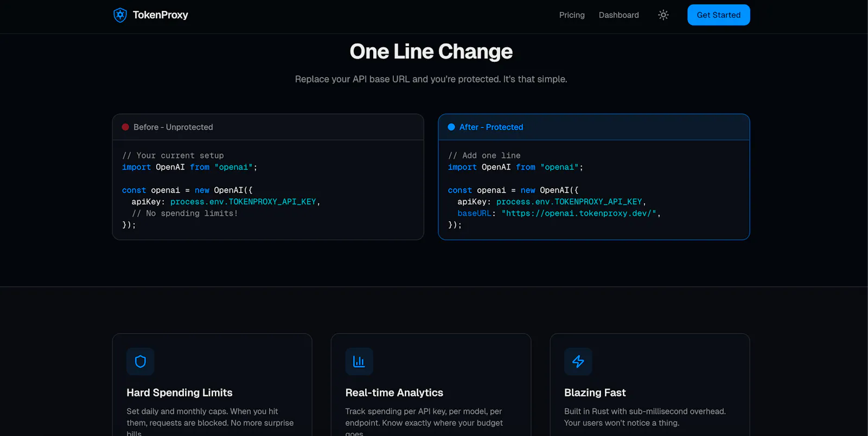Click the "// No spending limits!" comment line
This screenshot has height=436, width=868.
pyautogui.click(x=184, y=213)
